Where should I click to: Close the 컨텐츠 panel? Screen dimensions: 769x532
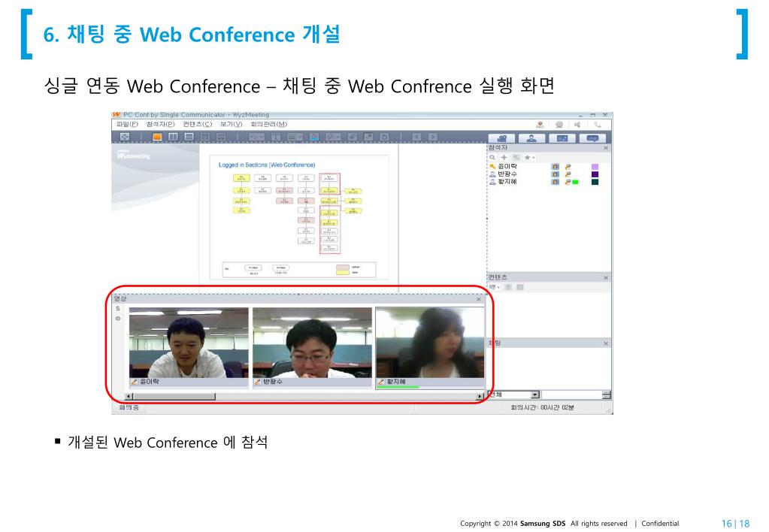(606, 277)
